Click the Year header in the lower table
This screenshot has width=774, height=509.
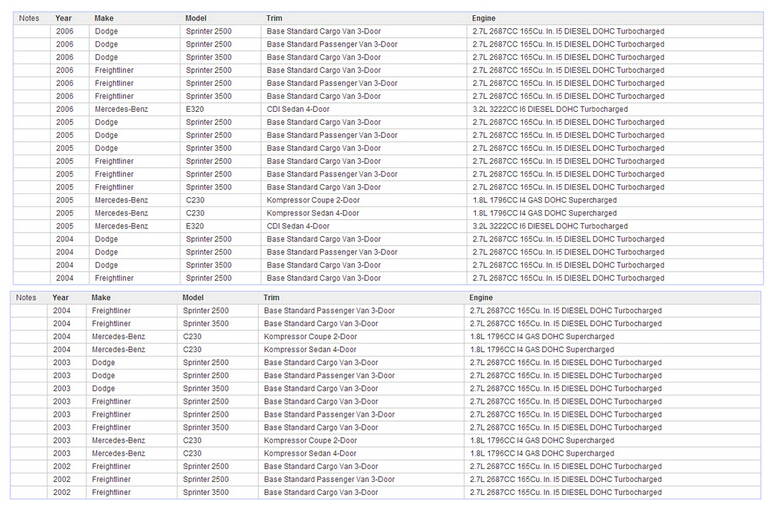coord(60,298)
